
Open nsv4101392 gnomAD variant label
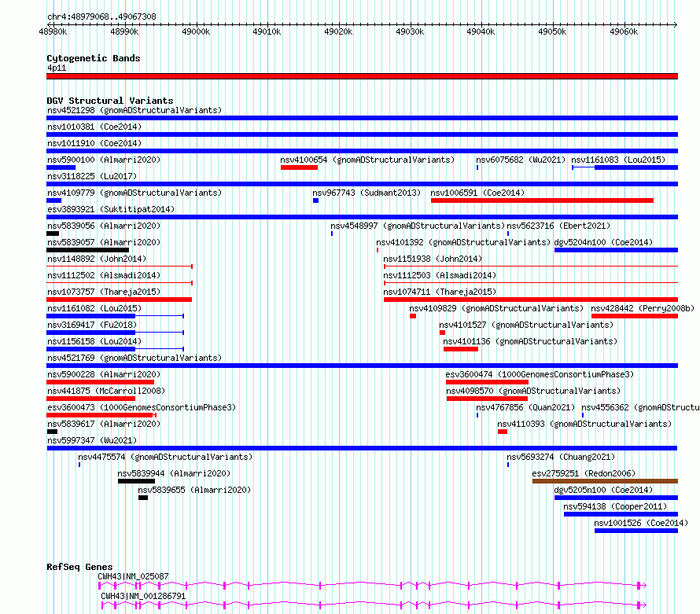[x=463, y=242]
